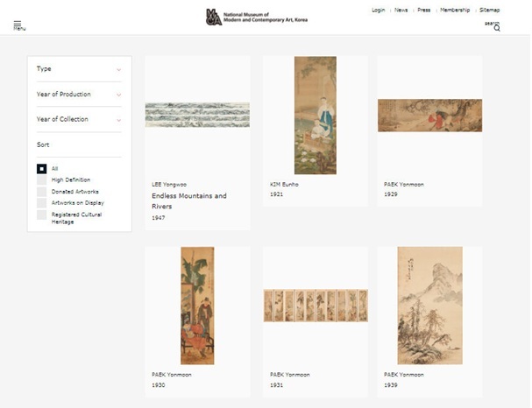Open the Login link

(x=379, y=11)
